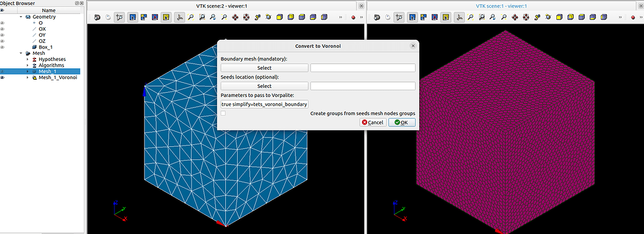Set Front view in VTK scene:1 toolbar

(x=559, y=17)
